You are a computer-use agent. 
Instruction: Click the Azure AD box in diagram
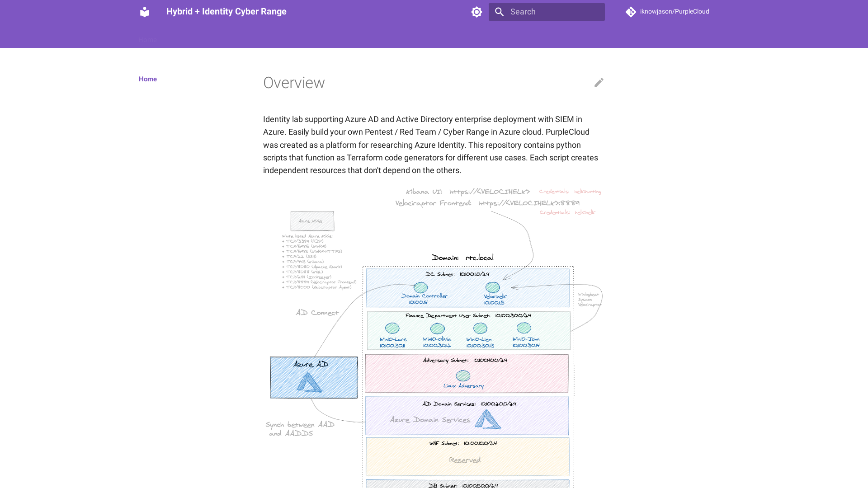pyautogui.click(x=314, y=377)
